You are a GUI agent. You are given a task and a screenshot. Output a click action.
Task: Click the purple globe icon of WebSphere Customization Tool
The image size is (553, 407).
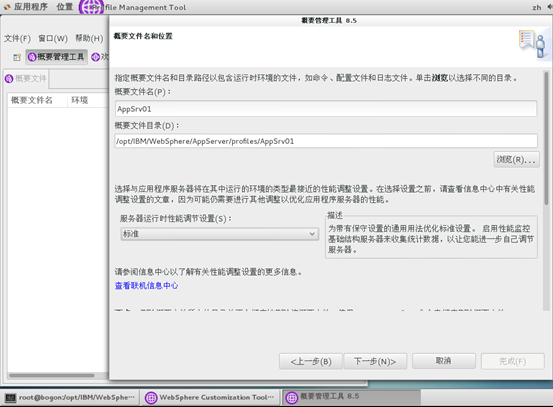coord(151,398)
